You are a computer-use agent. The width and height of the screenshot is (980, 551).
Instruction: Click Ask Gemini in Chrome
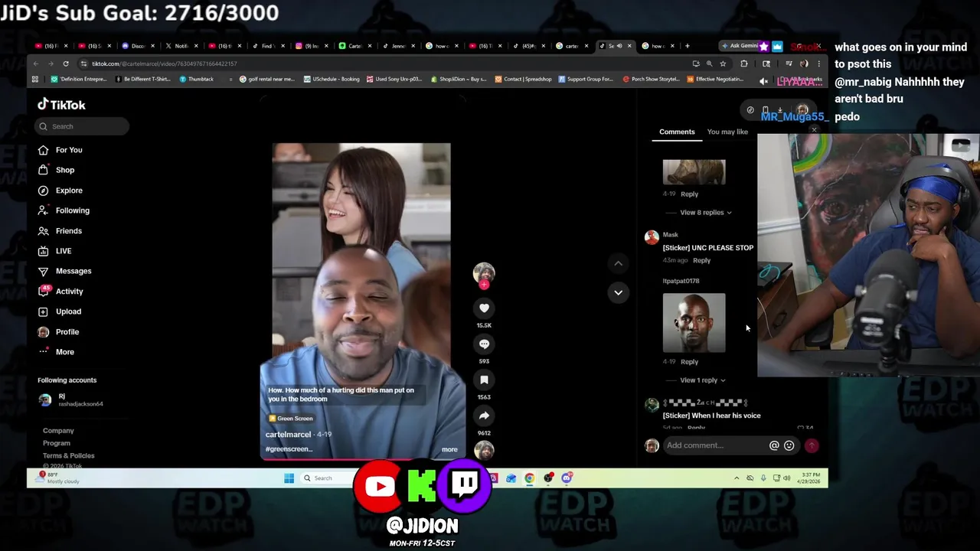740,46
